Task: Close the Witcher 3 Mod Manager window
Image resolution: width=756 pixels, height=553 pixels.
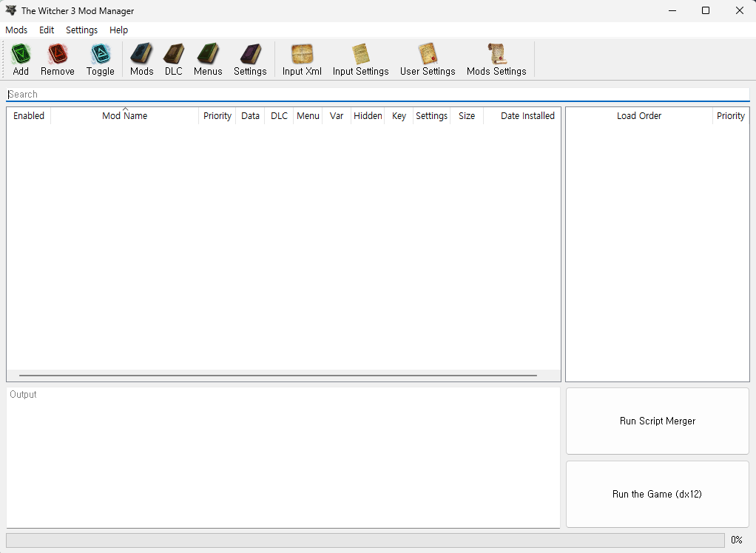Action: (739, 10)
